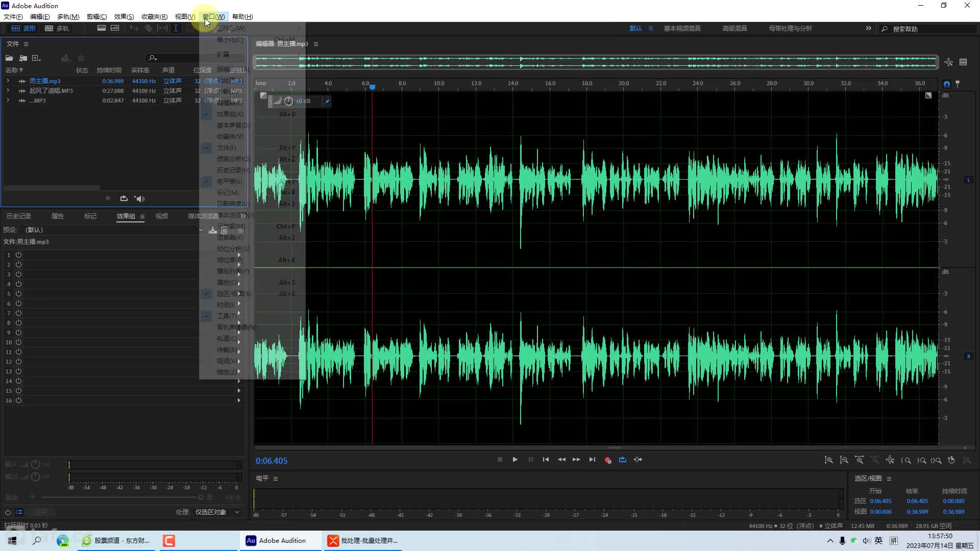This screenshot has width=980, height=551.
Task: Zoom to the selection
Action: click(936, 460)
